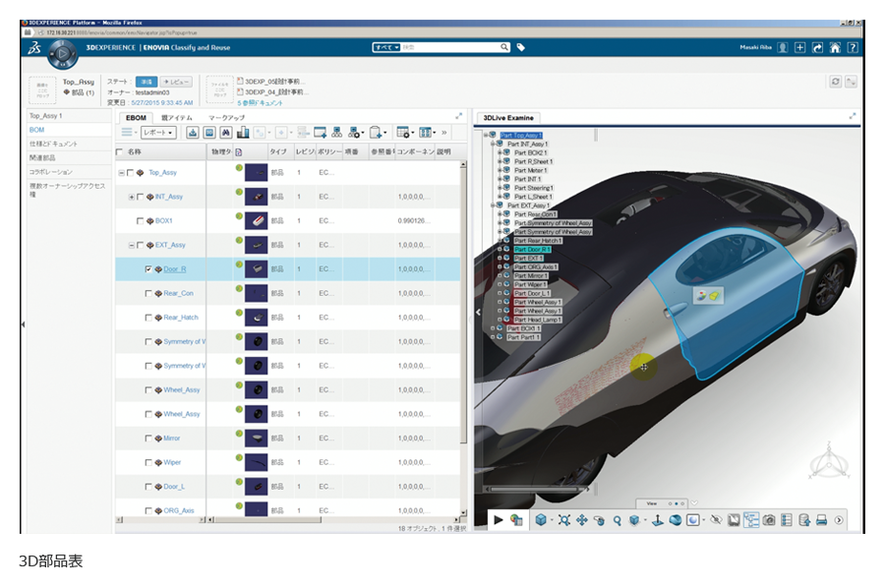The height and width of the screenshot is (588, 885).
Task: Uncheck the Door_R row checkbox
Action: click(x=148, y=269)
